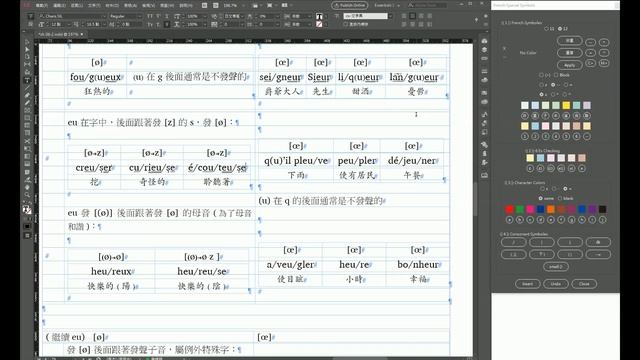This screenshot has height=360, width=640.
Task: Close the 16-06-2.indd document tab
Action: click(x=82, y=35)
